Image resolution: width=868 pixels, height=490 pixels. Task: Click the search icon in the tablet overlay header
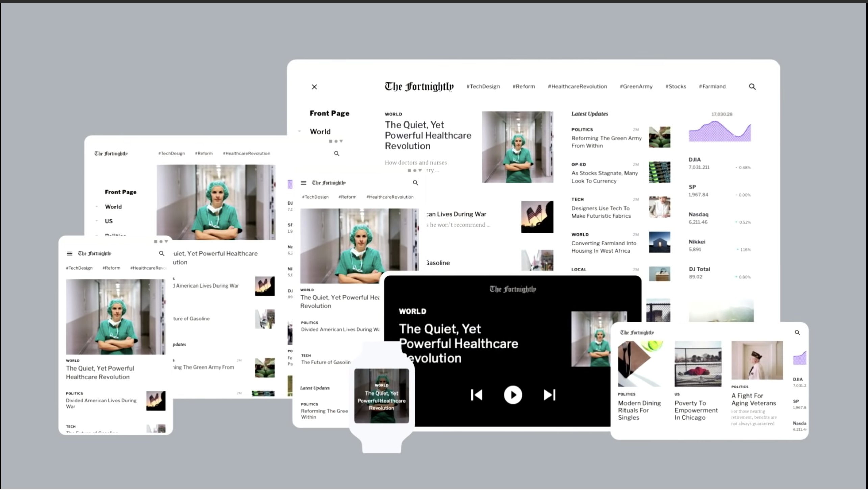[415, 183]
